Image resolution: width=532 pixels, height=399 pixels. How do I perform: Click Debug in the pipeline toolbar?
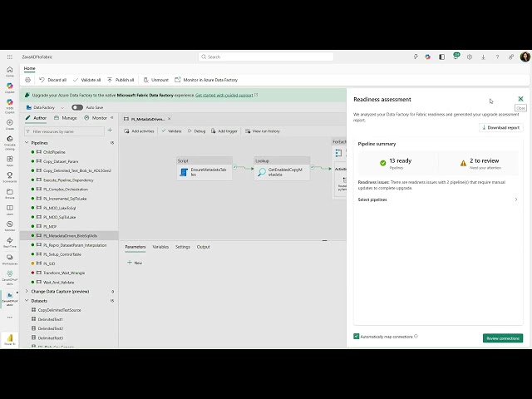coord(196,131)
